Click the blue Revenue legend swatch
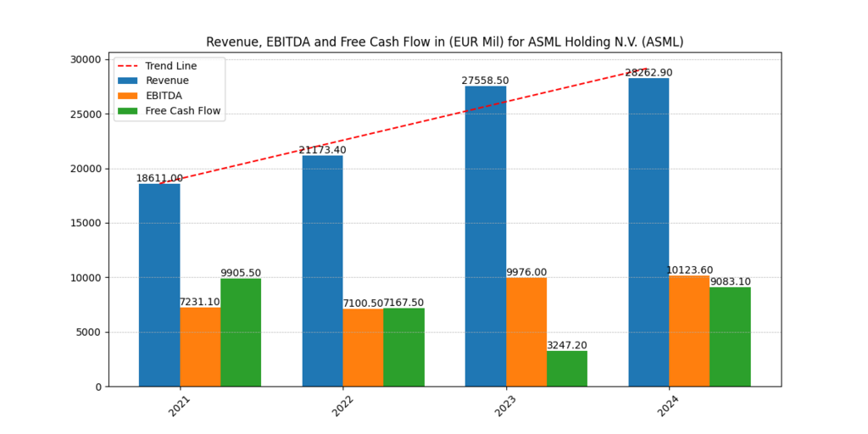Image resolution: width=868 pixels, height=434 pixels. click(129, 81)
